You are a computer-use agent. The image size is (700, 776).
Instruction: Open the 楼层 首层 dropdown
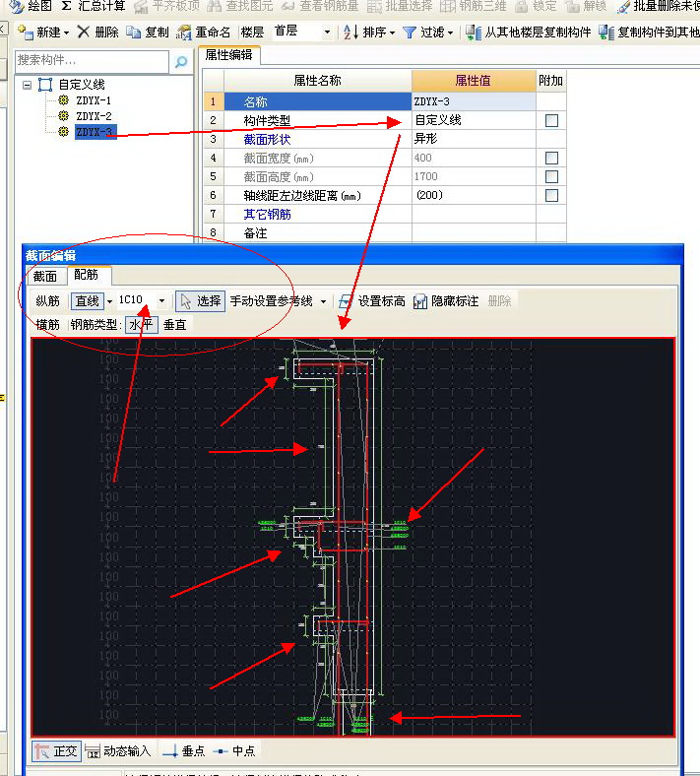[327, 32]
